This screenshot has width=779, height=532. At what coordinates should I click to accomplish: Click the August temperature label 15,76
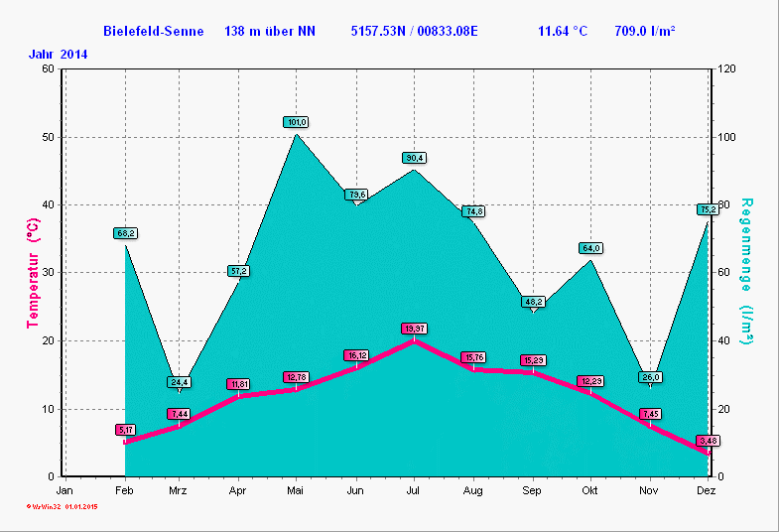473,357
